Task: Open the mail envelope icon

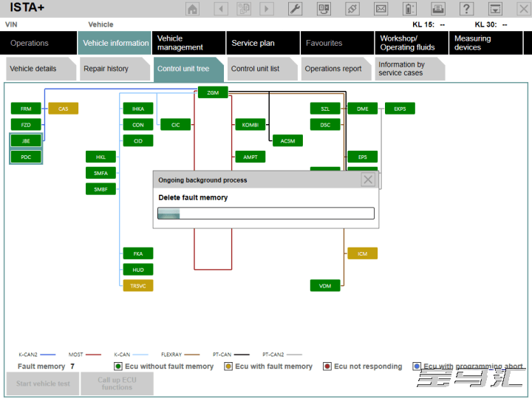Action: [x=381, y=8]
